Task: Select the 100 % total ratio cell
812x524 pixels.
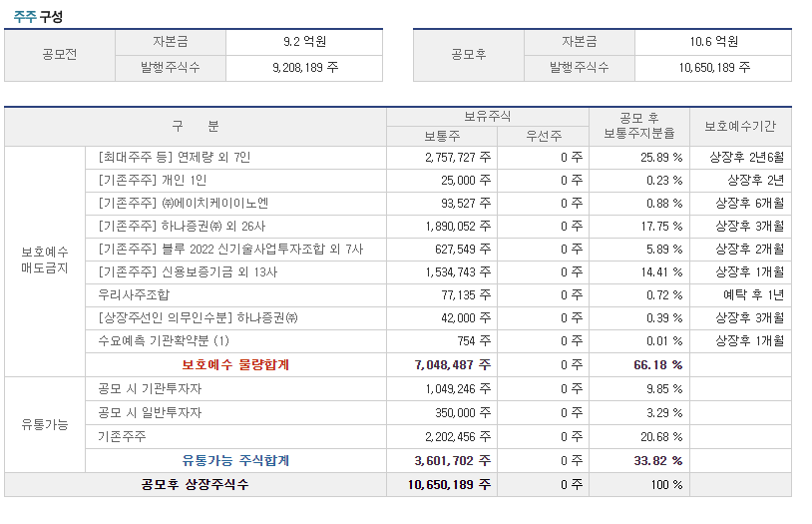Action: 639,485
